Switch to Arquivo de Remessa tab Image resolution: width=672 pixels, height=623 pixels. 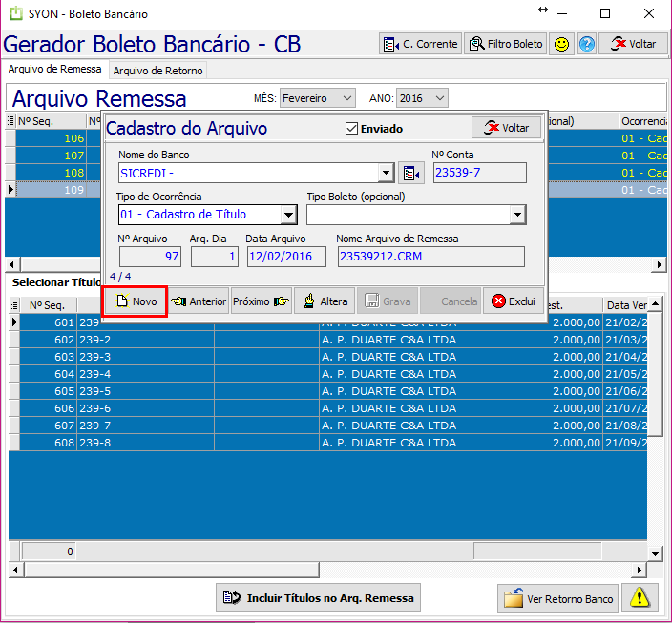54,69
